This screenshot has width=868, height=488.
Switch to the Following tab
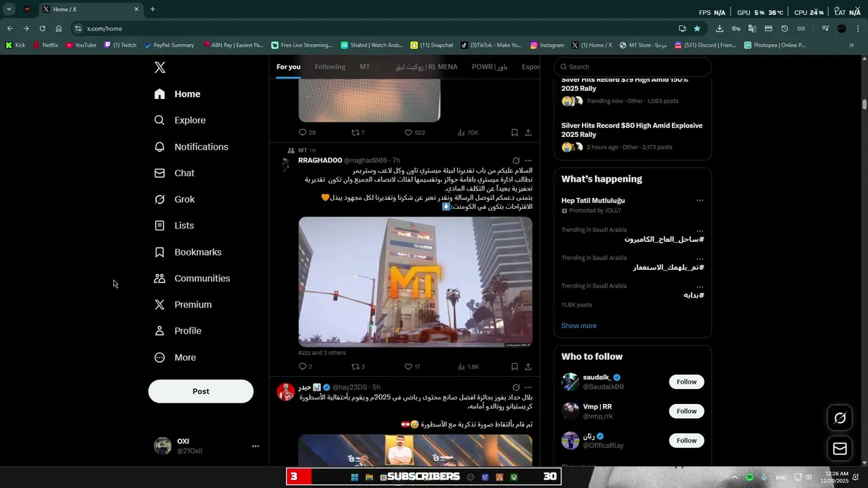tap(330, 67)
